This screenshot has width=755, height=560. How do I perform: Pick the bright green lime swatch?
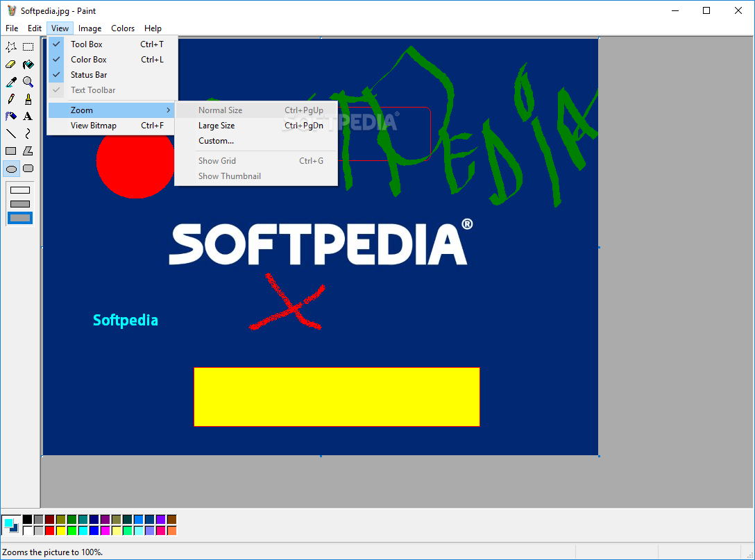click(x=71, y=530)
